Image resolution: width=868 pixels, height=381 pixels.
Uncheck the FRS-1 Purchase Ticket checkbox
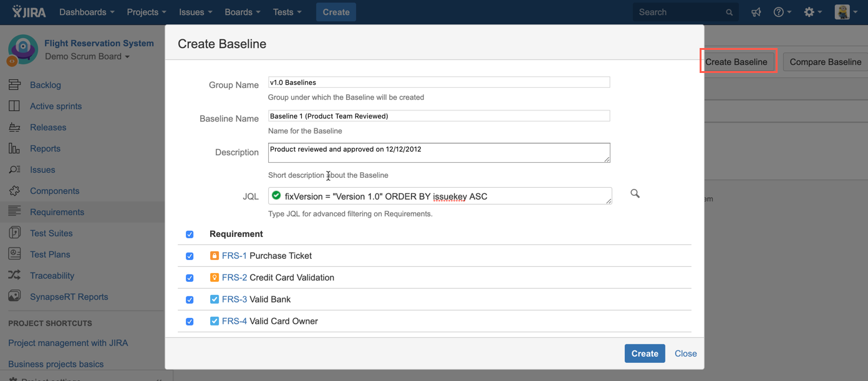pyautogui.click(x=190, y=256)
